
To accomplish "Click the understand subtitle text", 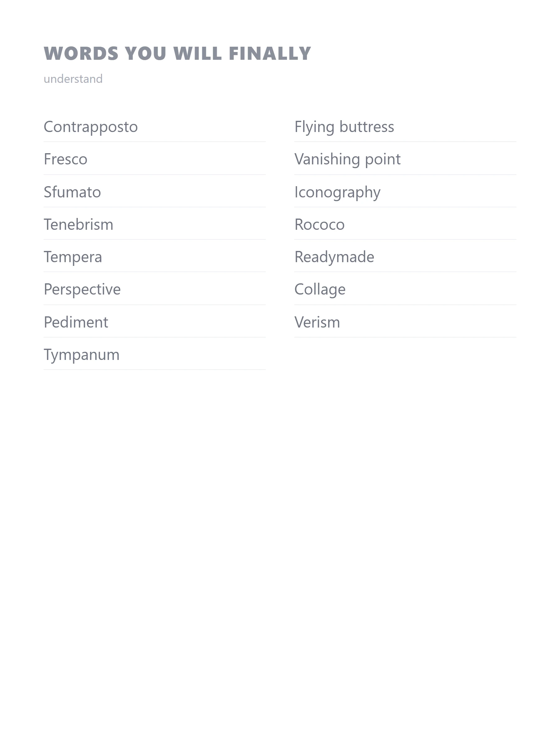I will pyautogui.click(x=73, y=79).
